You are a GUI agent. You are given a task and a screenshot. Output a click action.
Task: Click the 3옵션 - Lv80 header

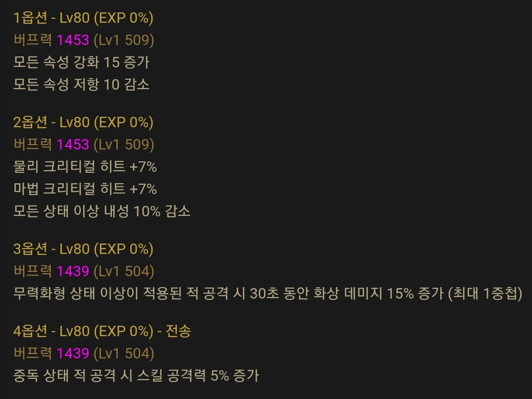tap(83, 249)
